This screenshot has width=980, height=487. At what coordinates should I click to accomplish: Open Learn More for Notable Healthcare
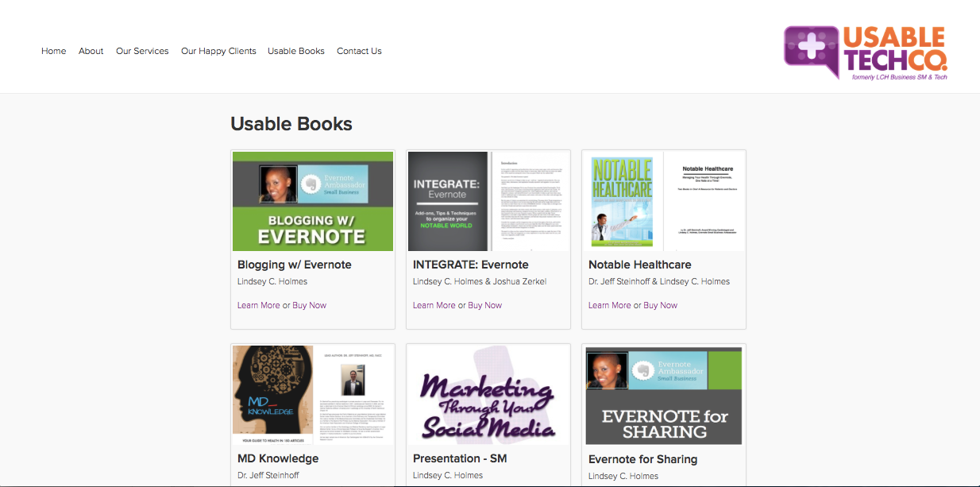[x=609, y=305]
